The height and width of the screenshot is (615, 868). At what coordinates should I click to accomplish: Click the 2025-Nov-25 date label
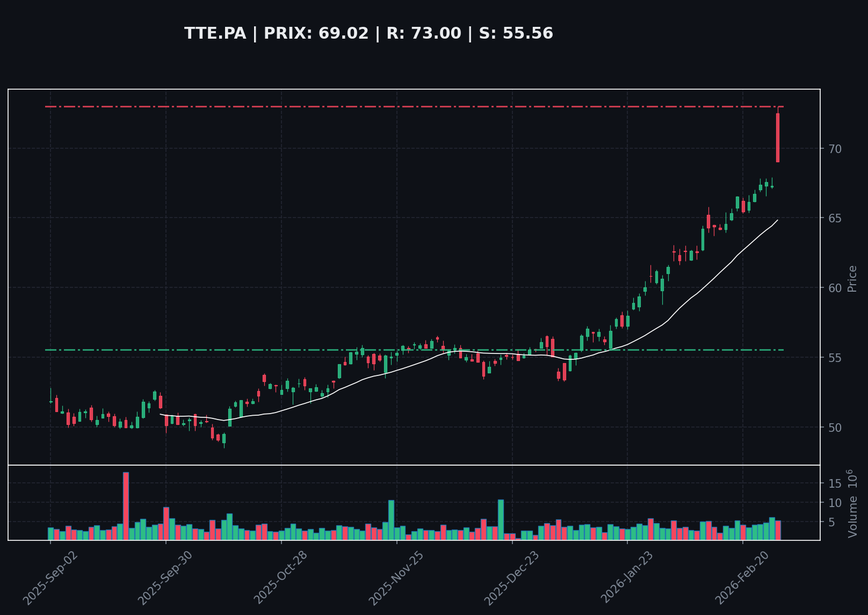pos(396,578)
